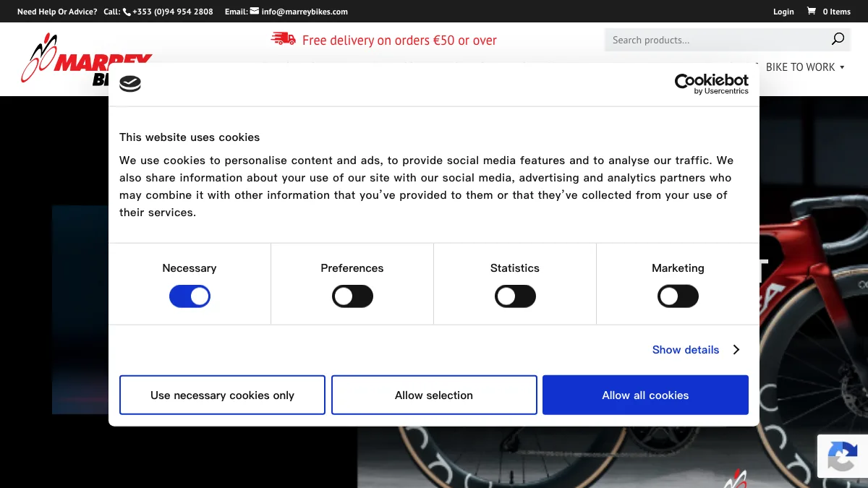
Task: Enable the Preferences cookies switch
Action: (352, 296)
